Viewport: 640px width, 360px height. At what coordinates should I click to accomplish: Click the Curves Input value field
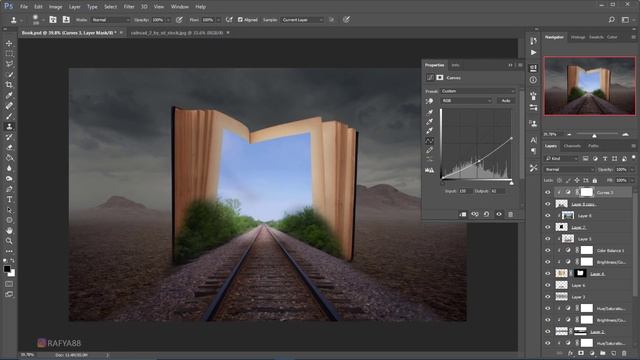464,191
